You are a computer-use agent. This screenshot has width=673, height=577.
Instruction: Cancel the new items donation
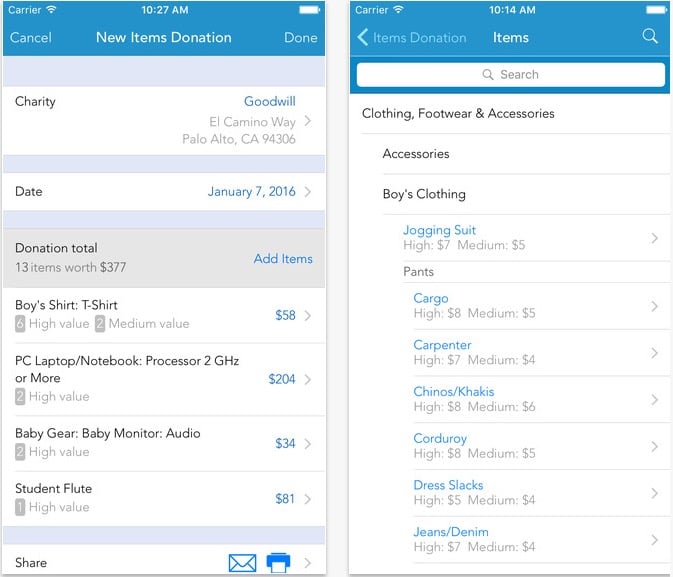click(x=31, y=38)
